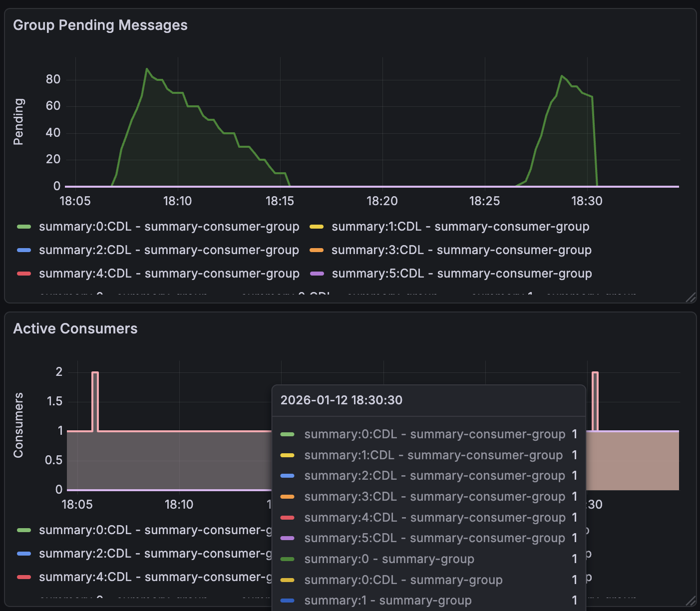Click blue swatch of summary:2:CDL in Pending panel
The image size is (700, 611).
pyautogui.click(x=24, y=250)
